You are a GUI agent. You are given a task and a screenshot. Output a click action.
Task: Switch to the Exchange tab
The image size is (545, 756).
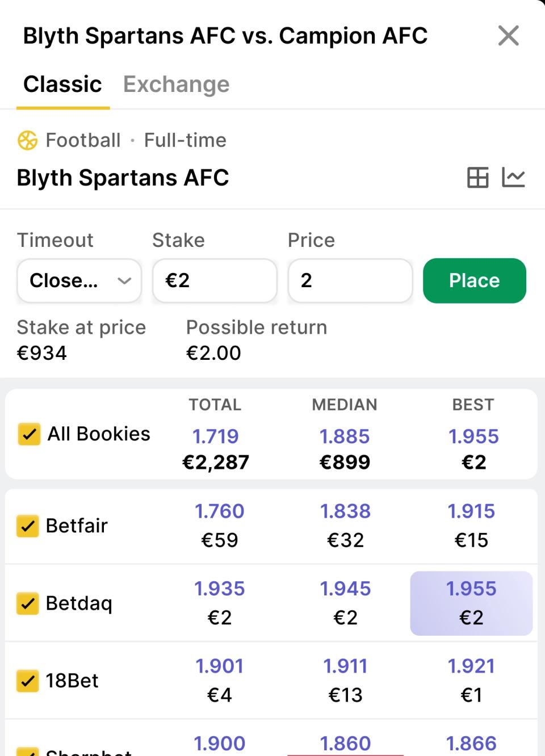click(x=176, y=85)
